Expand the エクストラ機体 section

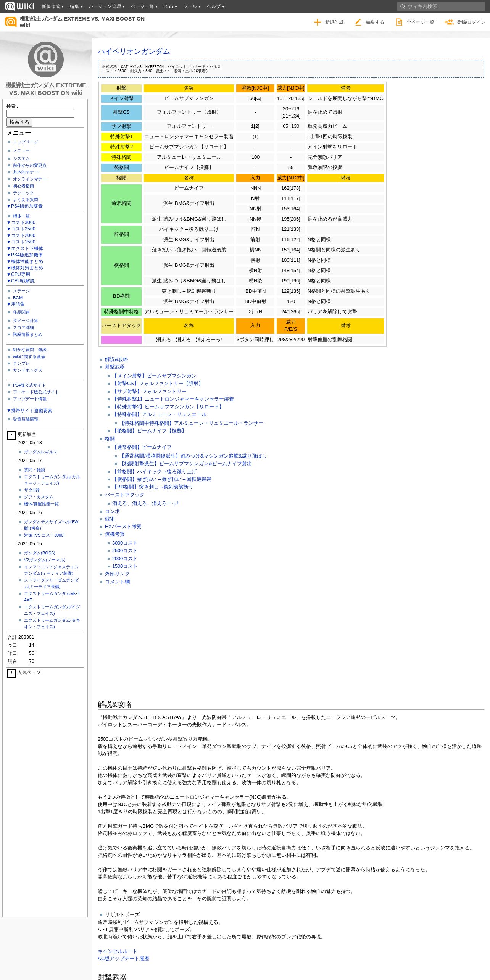(x=25, y=248)
